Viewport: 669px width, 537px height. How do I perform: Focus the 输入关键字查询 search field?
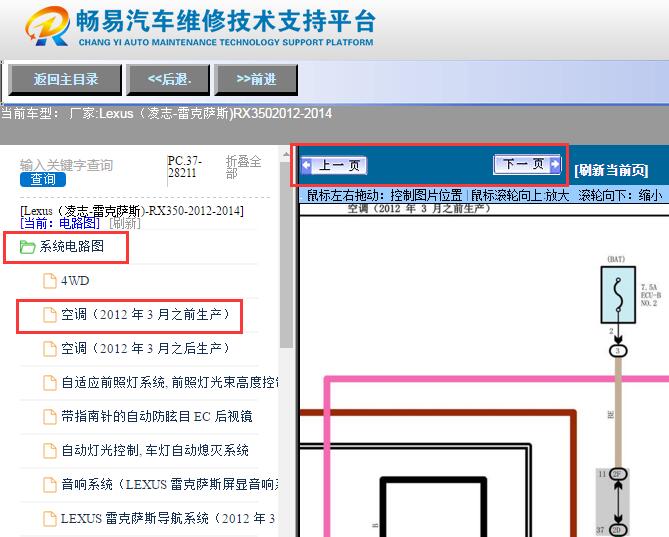67,165
